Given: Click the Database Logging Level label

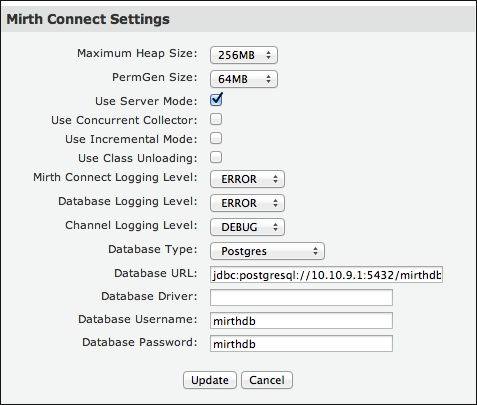Looking at the screenshot, I should pyautogui.click(x=128, y=201).
